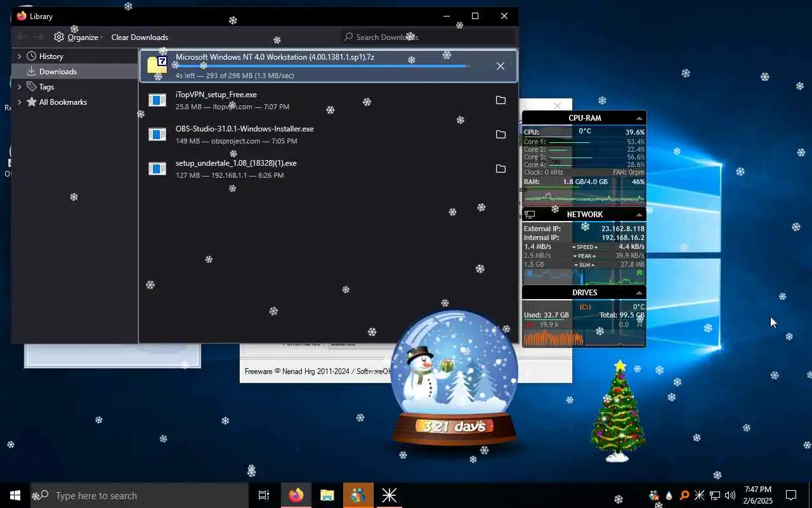812x508 pixels.
Task: Click the water drop tray icon
Action: tap(669, 496)
